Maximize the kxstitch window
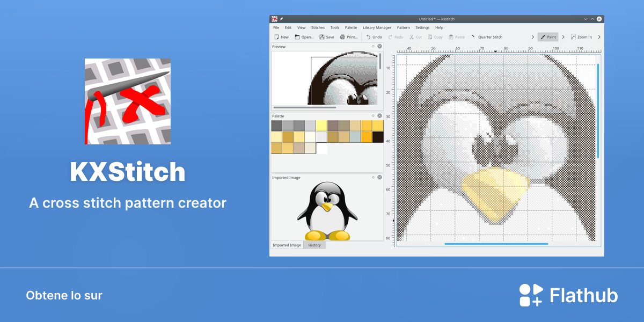 [x=592, y=19]
